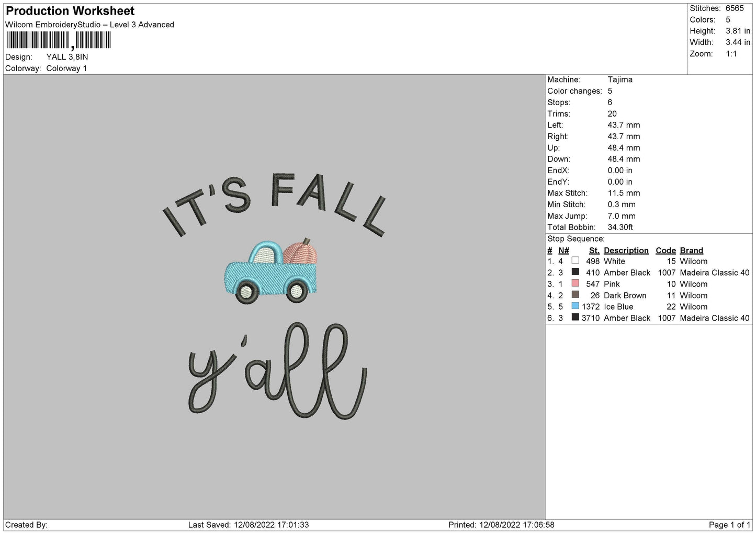This screenshot has height=534, width=756.
Task: Click the Colors value "5" in header
Action: point(728,20)
